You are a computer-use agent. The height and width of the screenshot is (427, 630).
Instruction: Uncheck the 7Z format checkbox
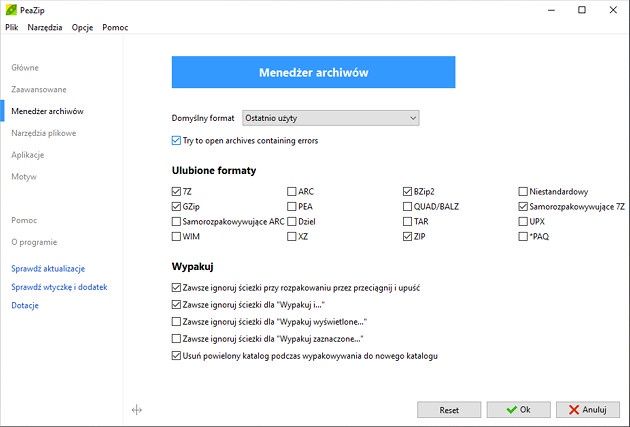pos(176,192)
